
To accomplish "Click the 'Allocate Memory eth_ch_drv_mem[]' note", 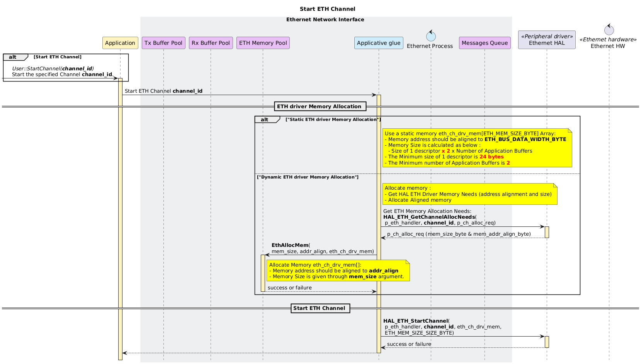I will (338, 270).
